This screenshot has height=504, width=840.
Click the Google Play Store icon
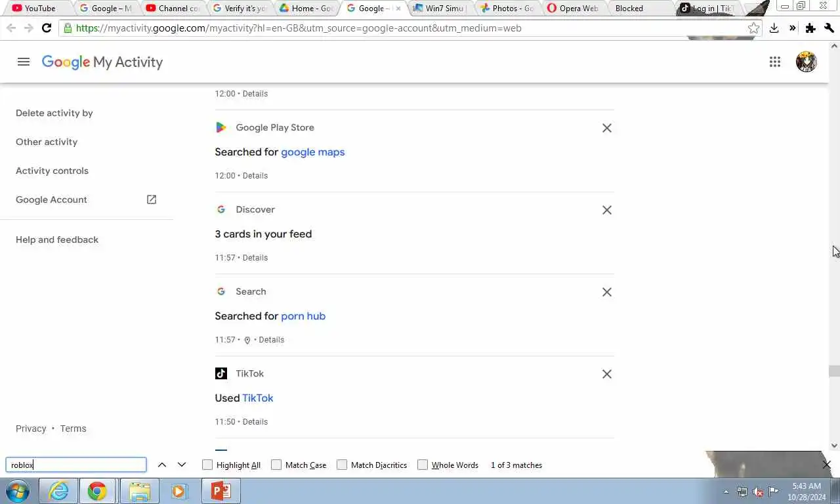221,127
